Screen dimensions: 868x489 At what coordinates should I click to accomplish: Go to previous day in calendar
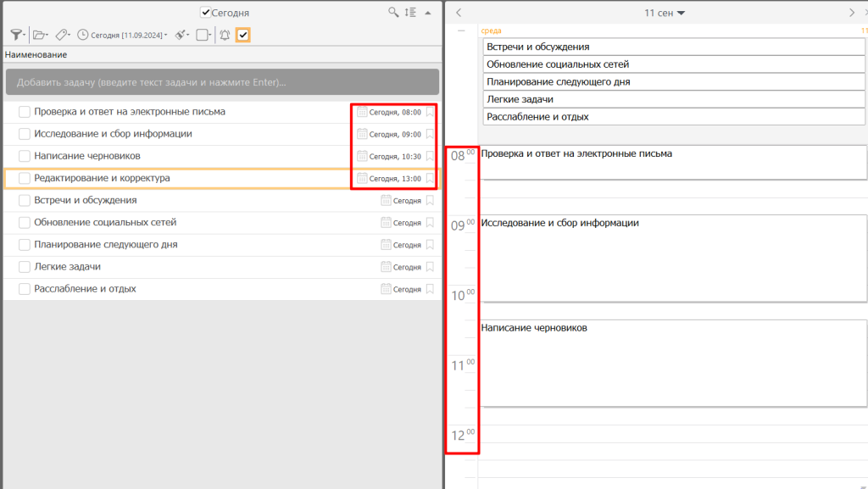pos(459,13)
